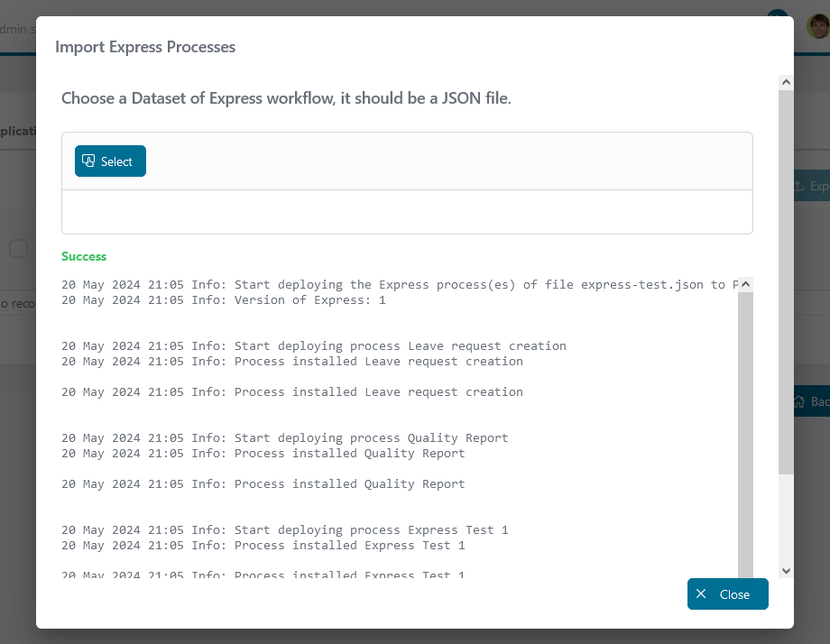This screenshot has height=644, width=830.
Task: Click the log output scrollbar thumb
Action: coord(745,434)
